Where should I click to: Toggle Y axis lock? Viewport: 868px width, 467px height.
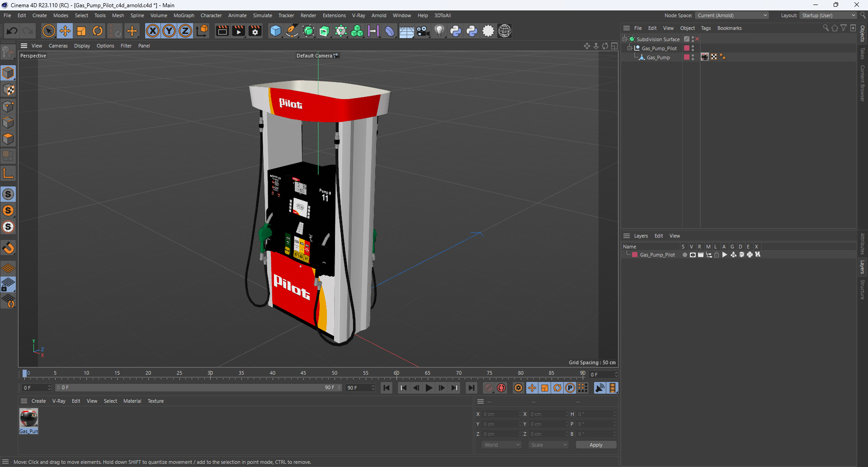tap(169, 31)
